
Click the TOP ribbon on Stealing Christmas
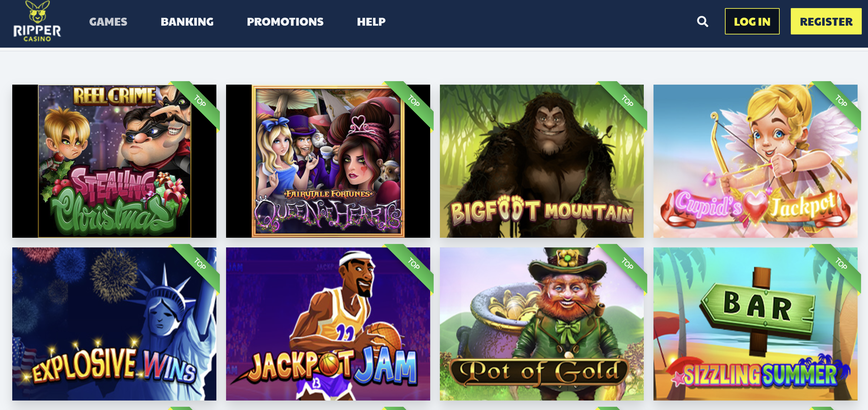[x=199, y=101]
